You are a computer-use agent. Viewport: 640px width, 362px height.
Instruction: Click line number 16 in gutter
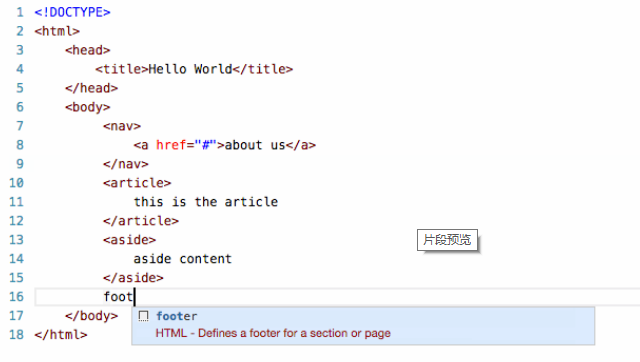(x=16, y=297)
